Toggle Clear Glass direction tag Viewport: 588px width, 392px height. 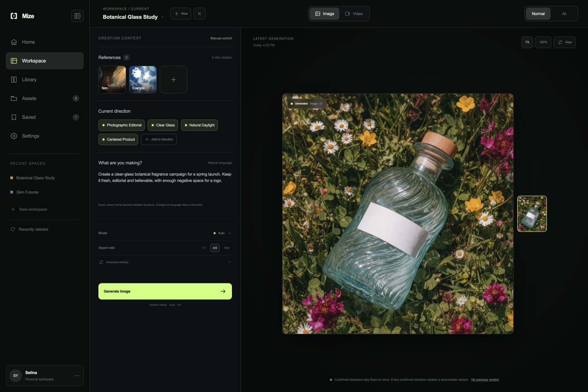click(163, 125)
